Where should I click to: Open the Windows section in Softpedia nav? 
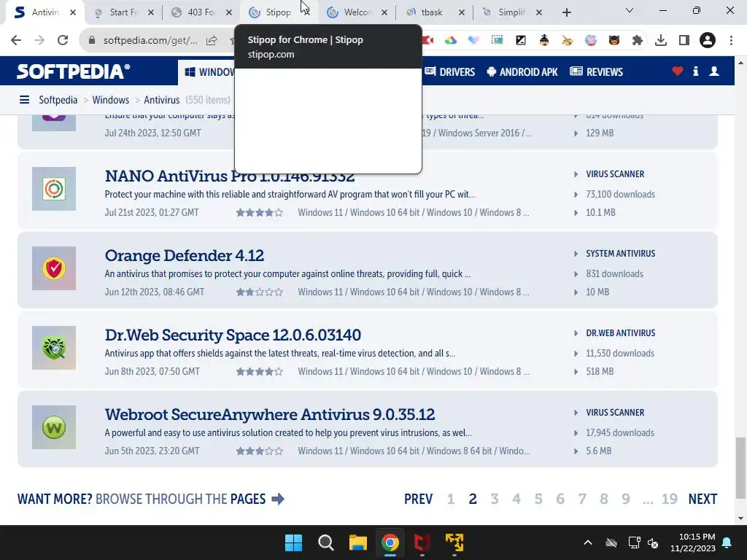click(x=209, y=72)
